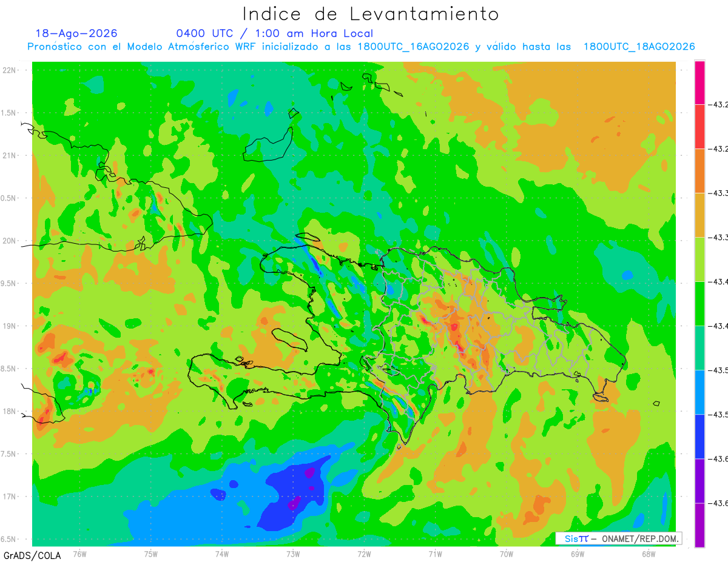Click the dark orange color bar segment
728x562 pixels.
point(699,171)
